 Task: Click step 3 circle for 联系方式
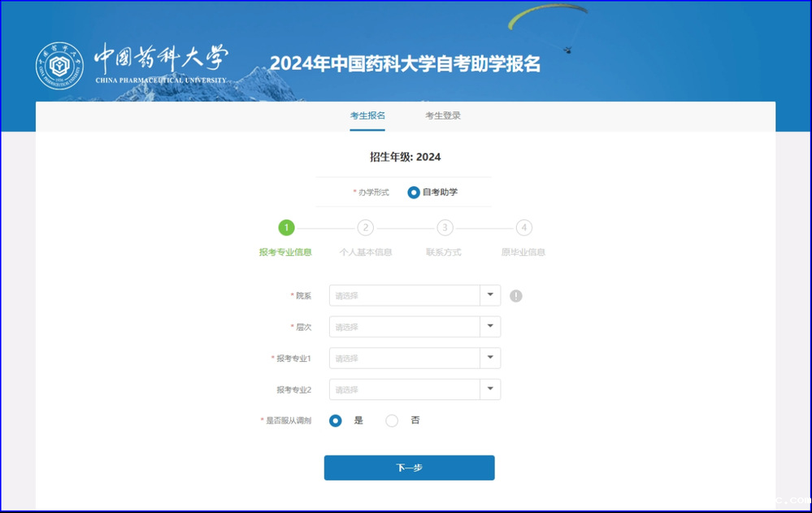pyautogui.click(x=445, y=228)
